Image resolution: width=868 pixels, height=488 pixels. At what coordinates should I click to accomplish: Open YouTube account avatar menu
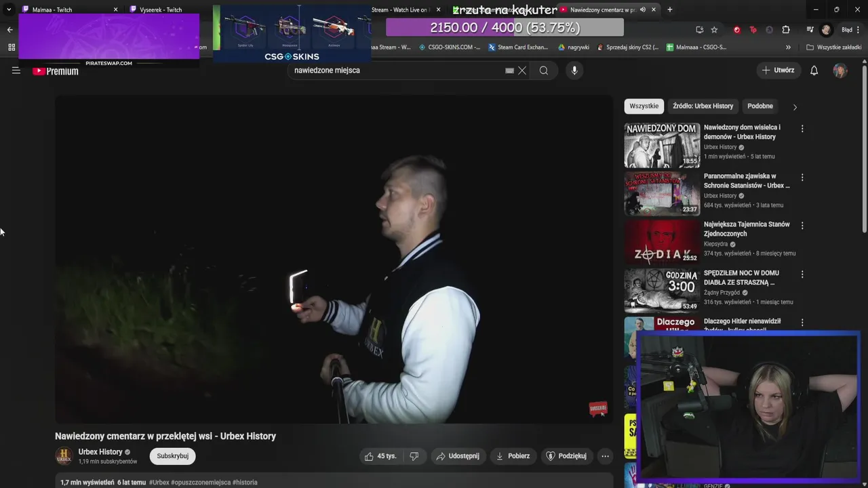[840, 70]
